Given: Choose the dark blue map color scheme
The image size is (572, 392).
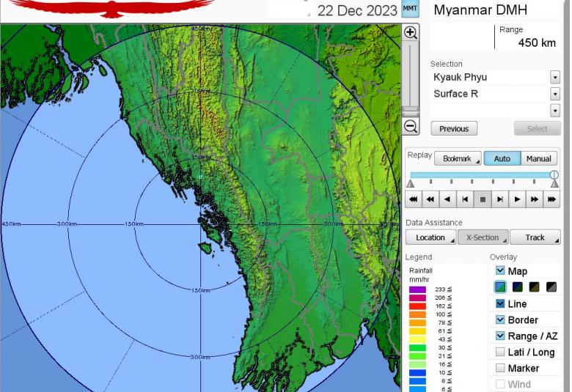Looking at the screenshot, I should [518, 287].
